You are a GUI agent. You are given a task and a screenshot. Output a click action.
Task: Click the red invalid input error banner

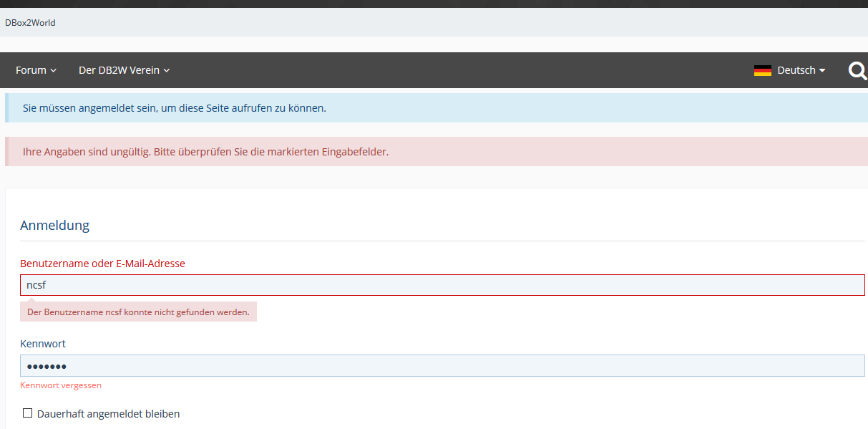(x=435, y=152)
